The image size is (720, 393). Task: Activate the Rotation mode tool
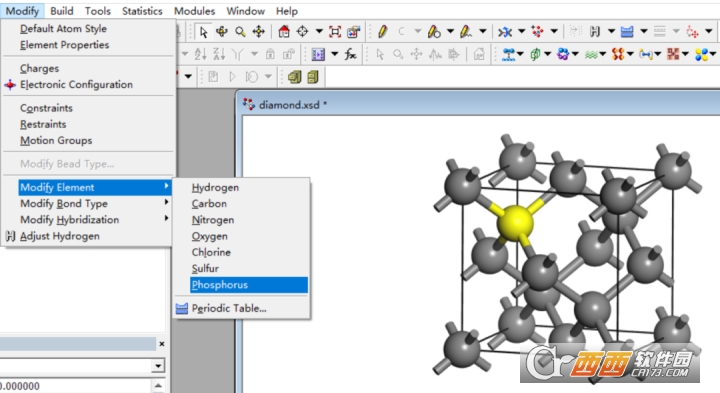click(222, 31)
